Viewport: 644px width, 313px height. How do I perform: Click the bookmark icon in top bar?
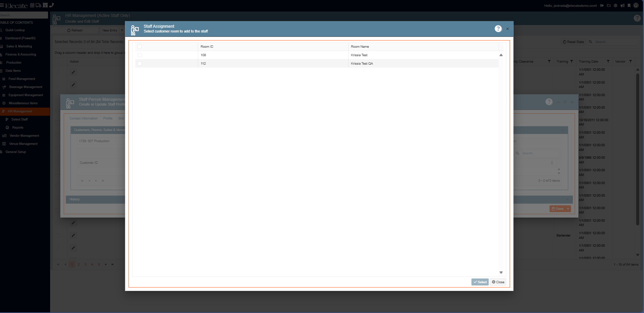pyautogui.click(x=629, y=5)
